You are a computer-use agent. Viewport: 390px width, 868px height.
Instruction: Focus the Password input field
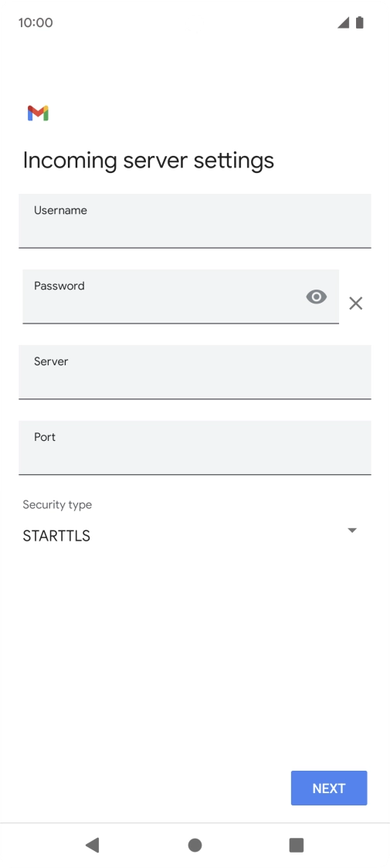coord(181,297)
